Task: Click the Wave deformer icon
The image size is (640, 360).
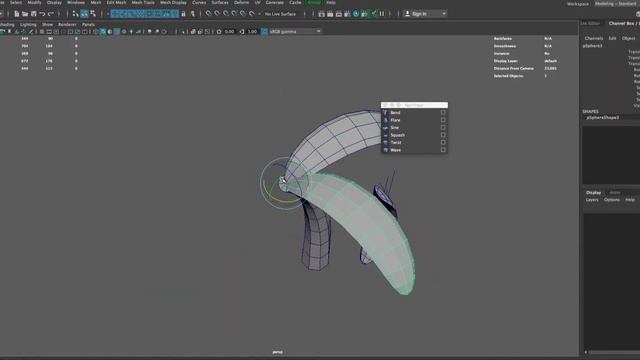Action: 385,150
